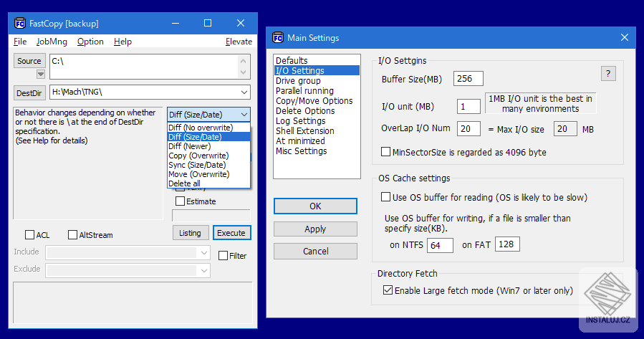Image resolution: width=644 pixels, height=339 pixels.
Task: Select Misc Settings in settings list
Action: point(317,151)
